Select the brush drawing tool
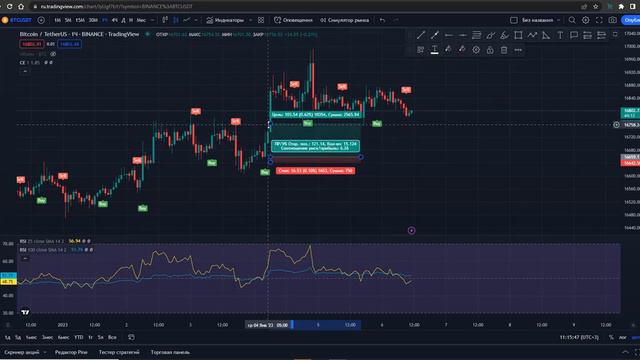The width and height of the screenshot is (640, 360). (x=490, y=36)
